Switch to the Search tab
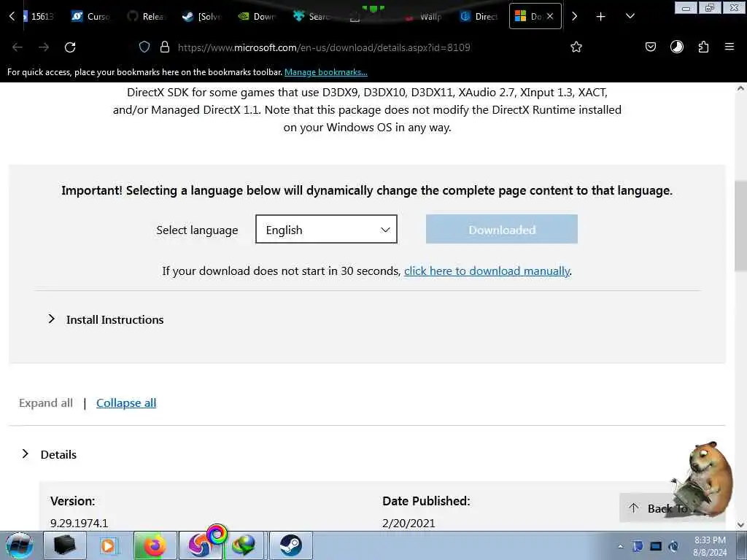747x560 pixels. [x=312, y=16]
